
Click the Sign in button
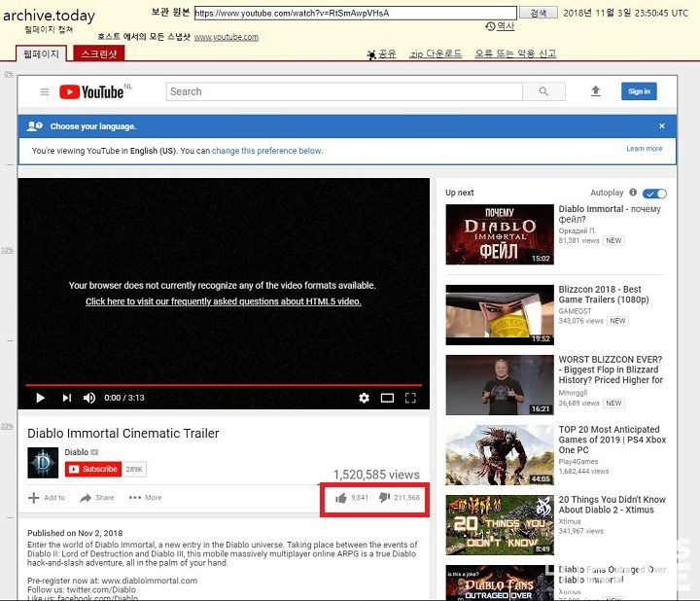click(x=639, y=91)
